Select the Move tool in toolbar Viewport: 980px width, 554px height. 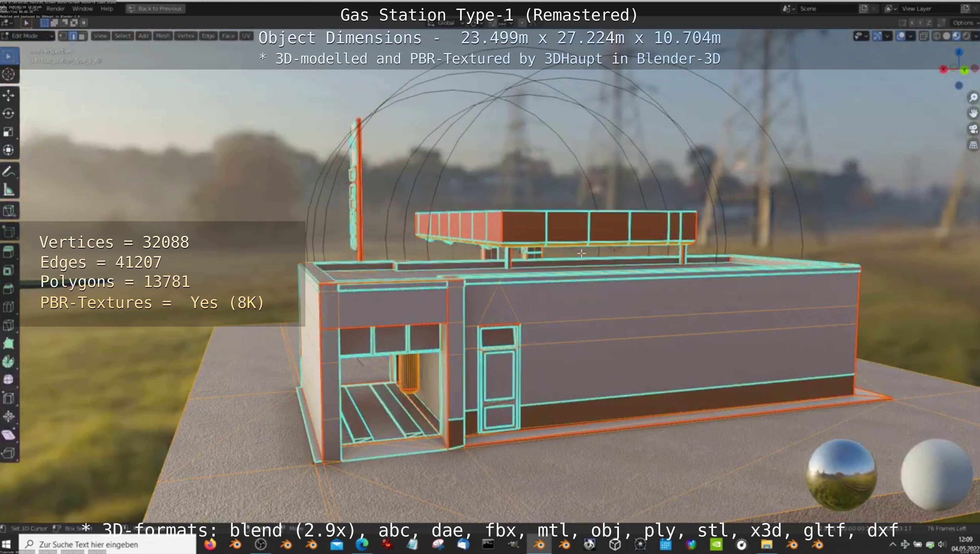(8, 95)
